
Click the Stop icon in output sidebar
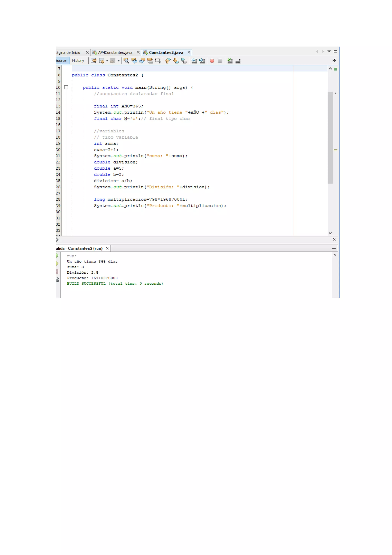tap(57, 271)
